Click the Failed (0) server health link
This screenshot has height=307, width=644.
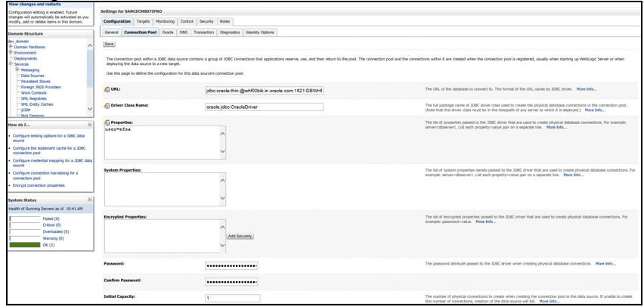point(51,219)
